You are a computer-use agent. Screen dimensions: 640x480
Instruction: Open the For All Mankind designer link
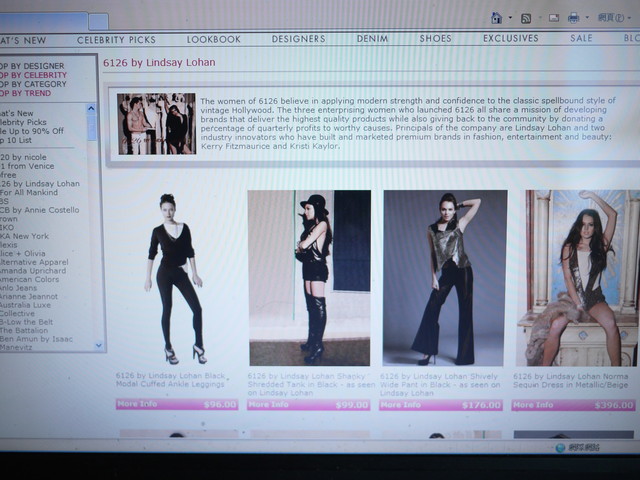(29, 192)
